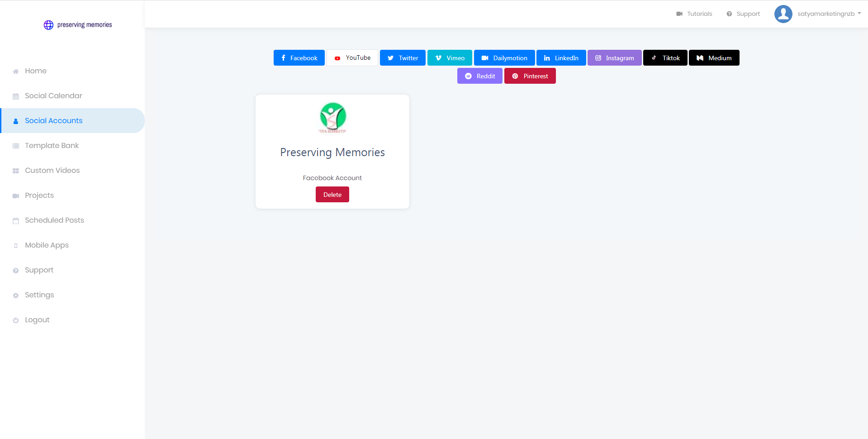Click the Facebook Account label
This screenshot has height=439, width=868.
(x=332, y=178)
